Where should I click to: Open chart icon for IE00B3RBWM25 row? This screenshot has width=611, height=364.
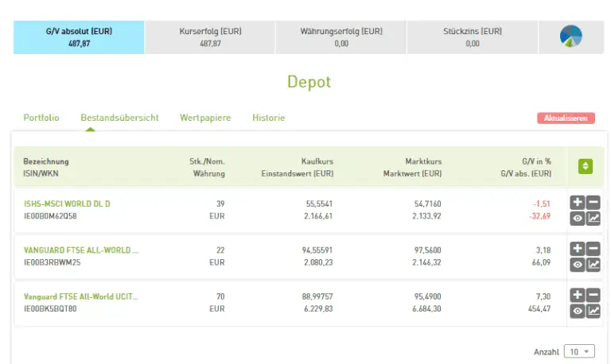(593, 265)
